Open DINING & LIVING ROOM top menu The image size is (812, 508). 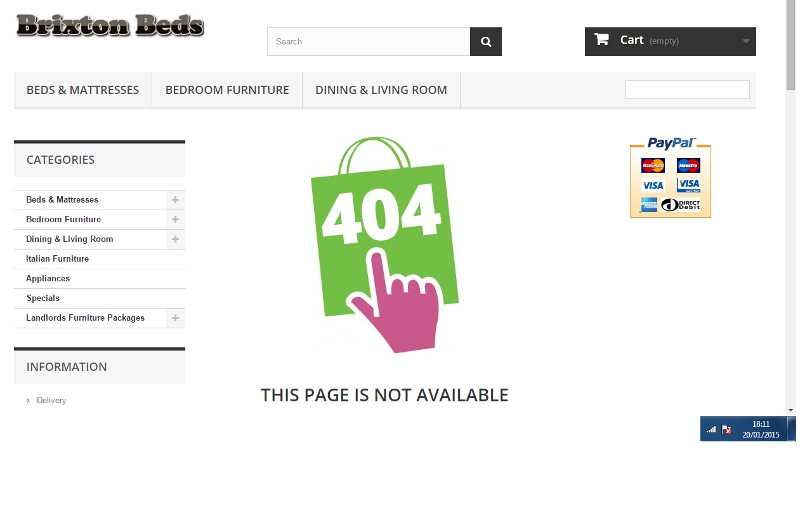tap(381, 90)
